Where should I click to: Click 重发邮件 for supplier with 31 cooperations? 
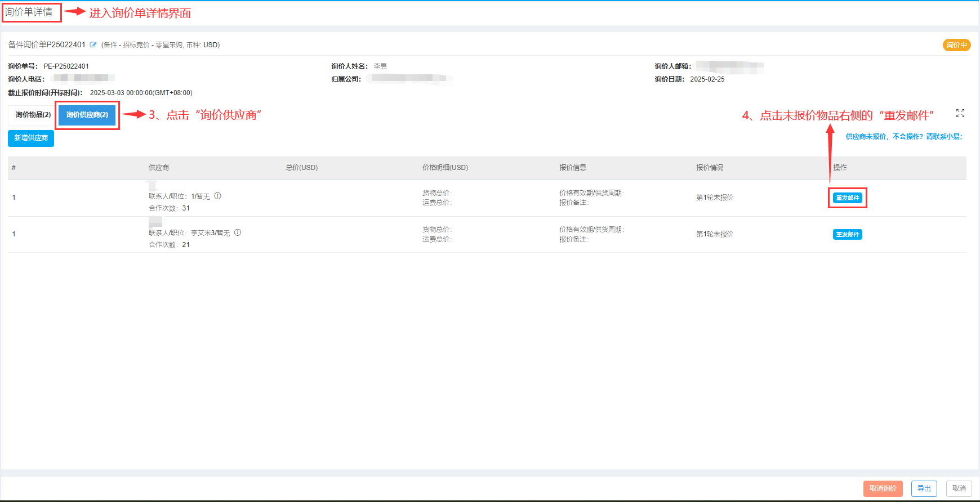[x=848, y=198]
